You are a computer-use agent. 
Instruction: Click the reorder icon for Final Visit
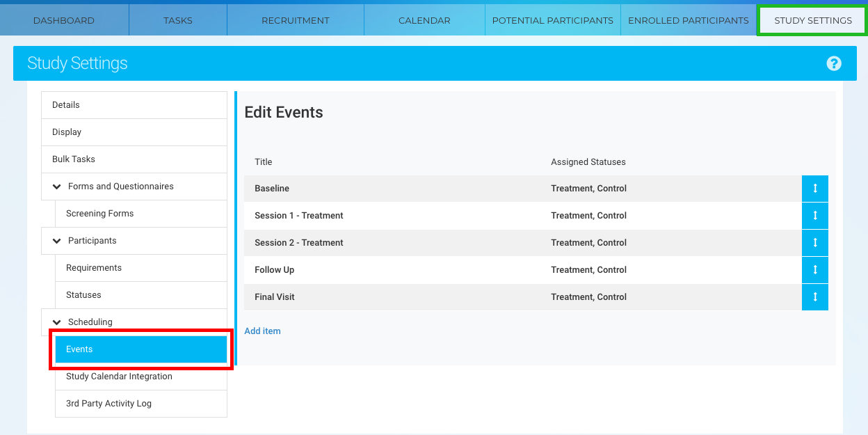click(x=814, y=297)
